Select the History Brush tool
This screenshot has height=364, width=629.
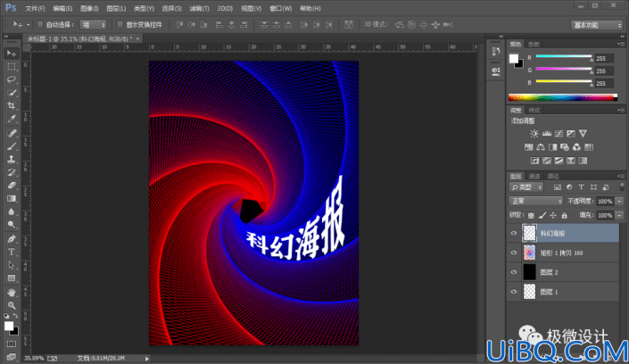[x=12, y=172]
